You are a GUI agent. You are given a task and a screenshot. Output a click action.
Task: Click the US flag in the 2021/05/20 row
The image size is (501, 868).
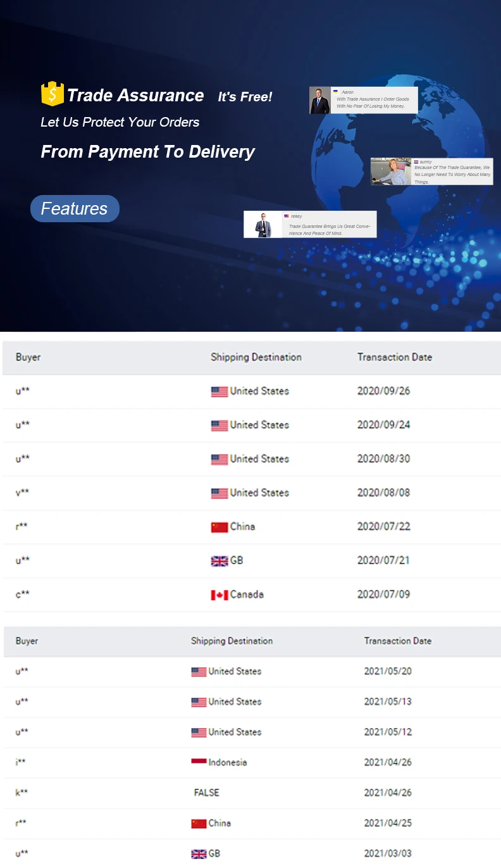(199, 672)
